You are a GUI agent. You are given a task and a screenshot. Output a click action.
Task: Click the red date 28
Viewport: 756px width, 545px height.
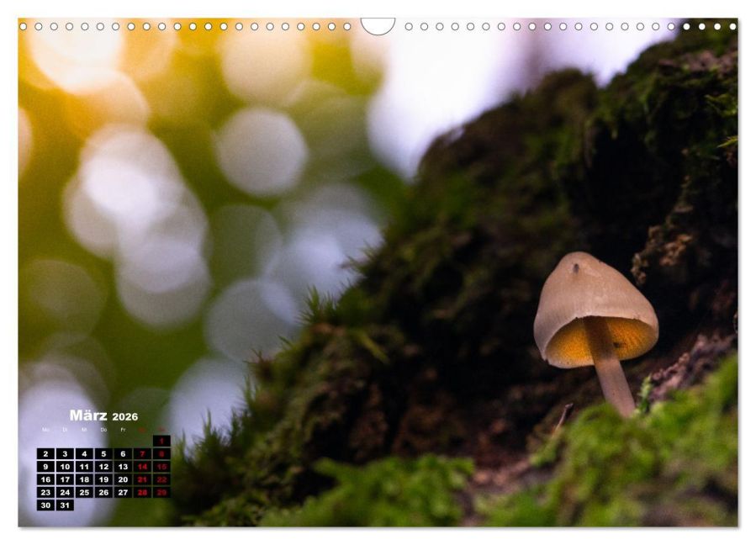click(142, 492)
